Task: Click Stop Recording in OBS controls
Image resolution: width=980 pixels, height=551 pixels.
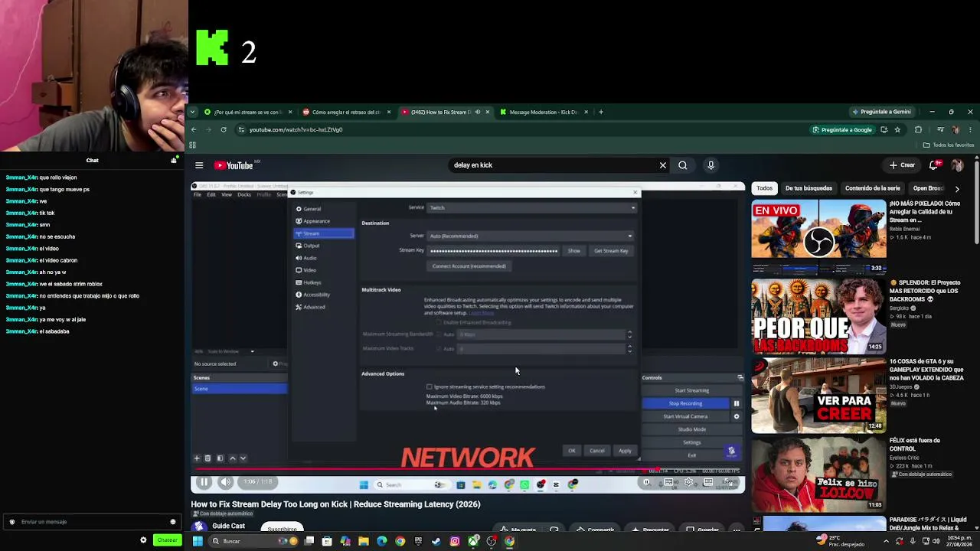Action: (x=685, y=403)
